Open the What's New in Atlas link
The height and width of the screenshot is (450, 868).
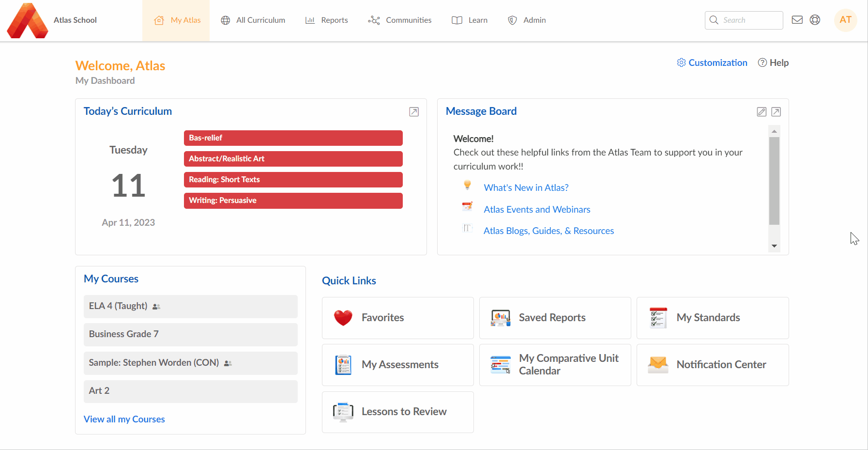(526, 187)
